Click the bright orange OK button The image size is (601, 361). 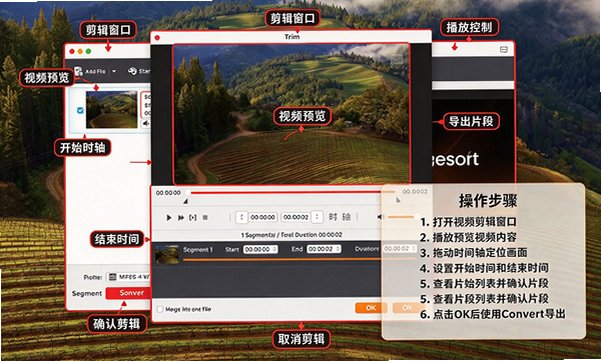[x=371, y=308]
